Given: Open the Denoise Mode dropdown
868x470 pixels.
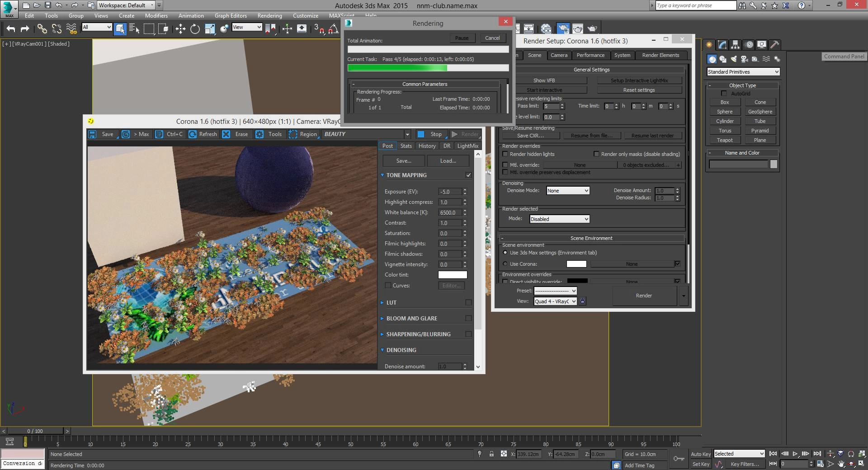Looking at the screenshot, I should pyautogui.click(x=568, y=191).
